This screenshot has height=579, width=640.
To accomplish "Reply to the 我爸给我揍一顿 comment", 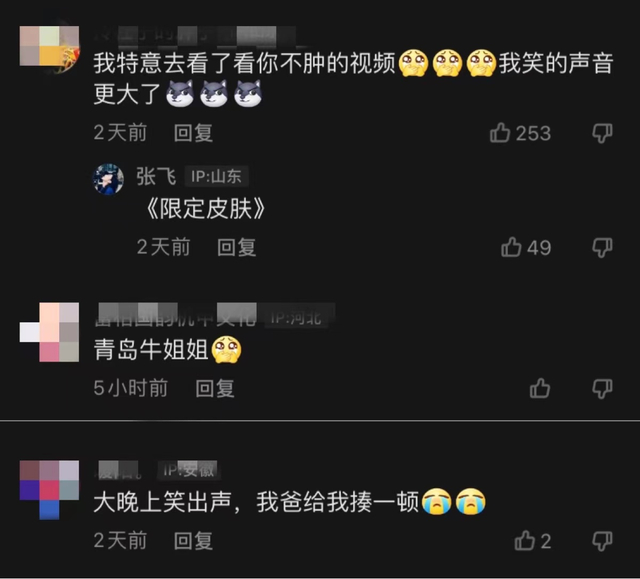I will coord(193,541).
